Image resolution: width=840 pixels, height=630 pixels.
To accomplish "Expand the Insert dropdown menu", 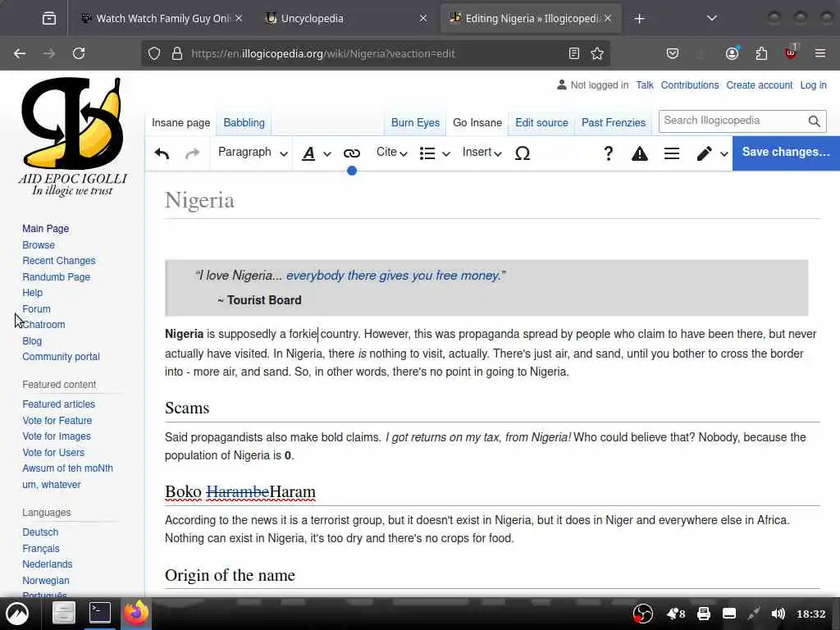I will pos(482,153).
